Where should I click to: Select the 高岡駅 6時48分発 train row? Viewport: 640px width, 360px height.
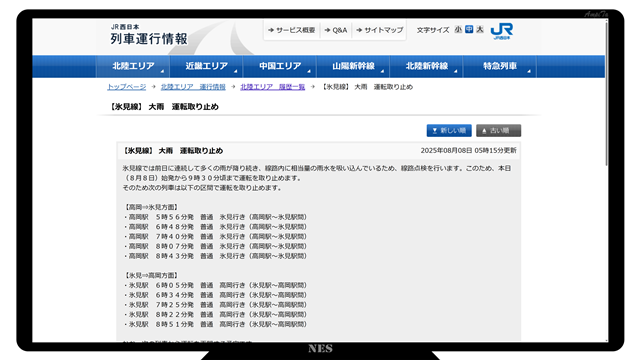(215, 227)
